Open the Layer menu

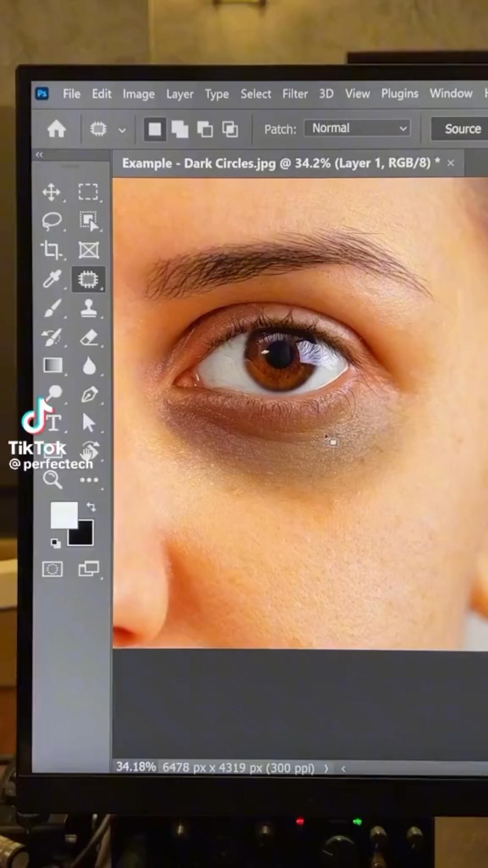[x=180, y=94]
